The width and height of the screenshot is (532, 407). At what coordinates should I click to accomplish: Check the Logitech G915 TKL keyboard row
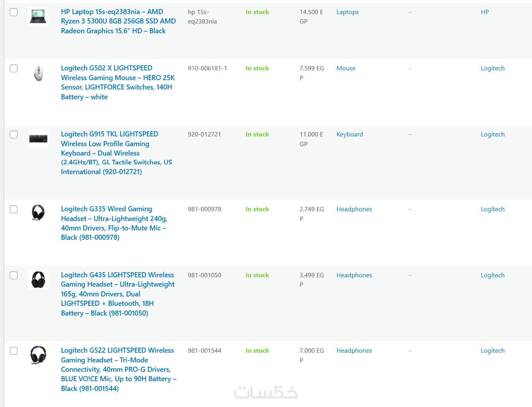point(14,134)
